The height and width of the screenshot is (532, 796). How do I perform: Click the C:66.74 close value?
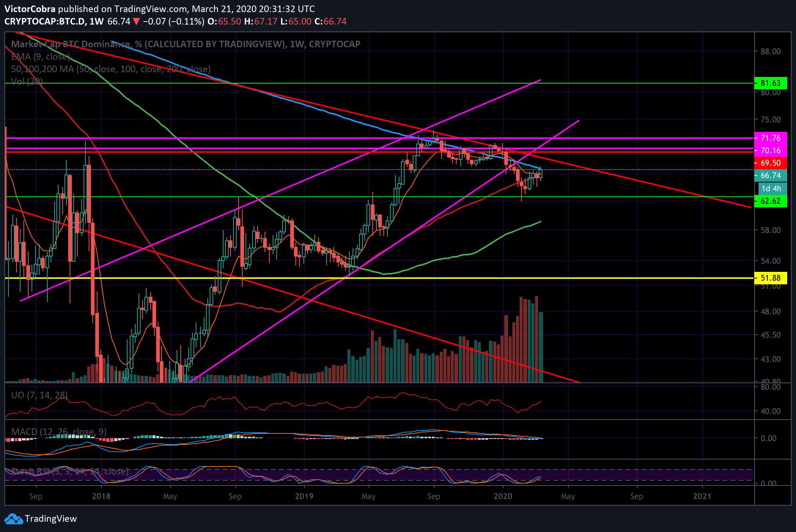(x=330, y=21)
